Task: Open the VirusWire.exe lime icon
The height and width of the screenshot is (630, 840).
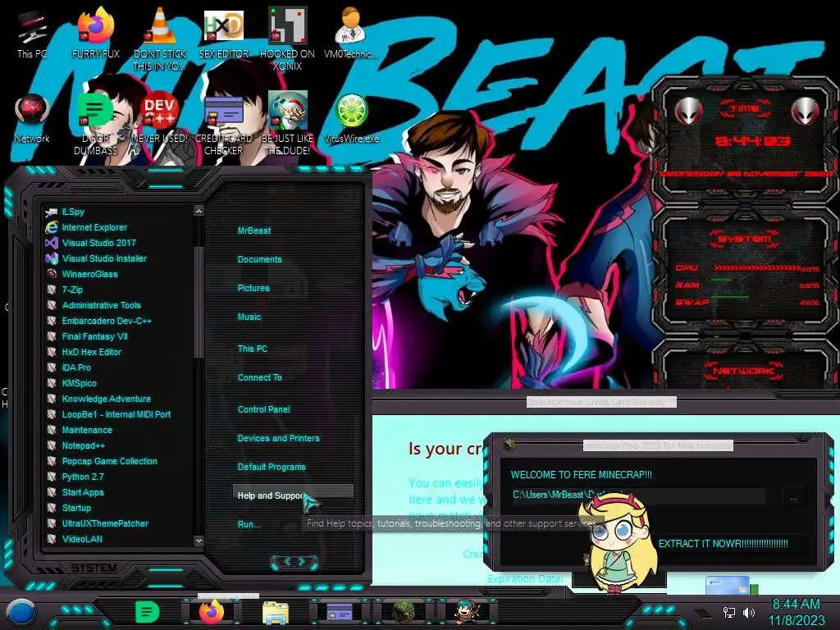Action: coord(351,119)
